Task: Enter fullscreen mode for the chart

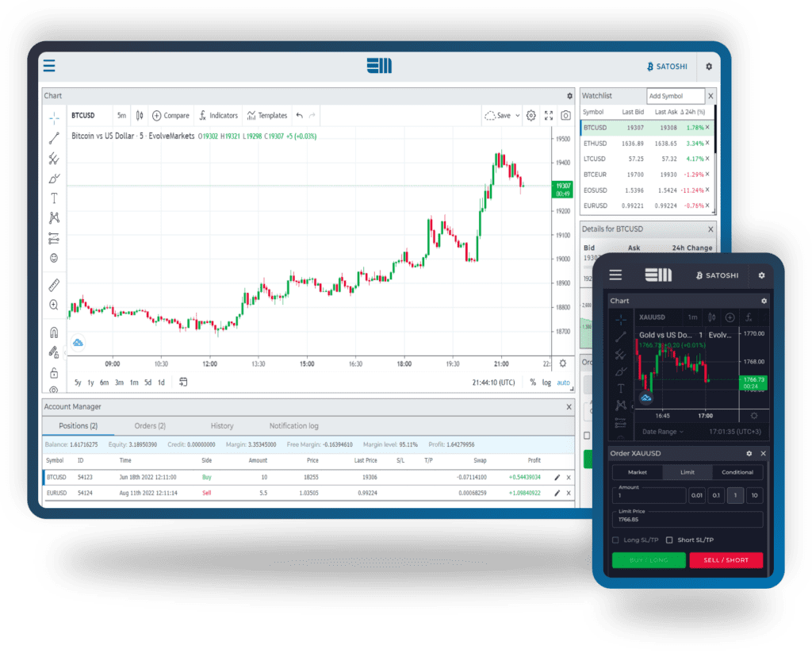Action: pyautogui.click(x=549, y=115)
